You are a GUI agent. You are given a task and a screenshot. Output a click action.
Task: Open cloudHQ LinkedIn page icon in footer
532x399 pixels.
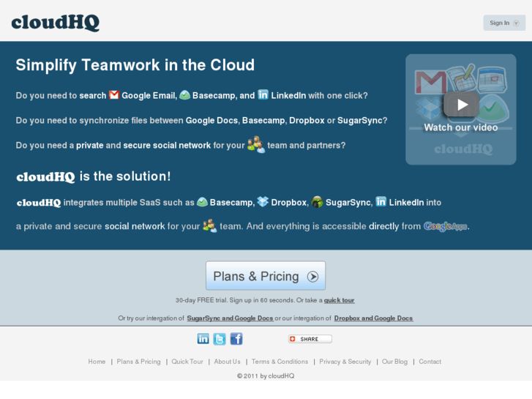203,339
